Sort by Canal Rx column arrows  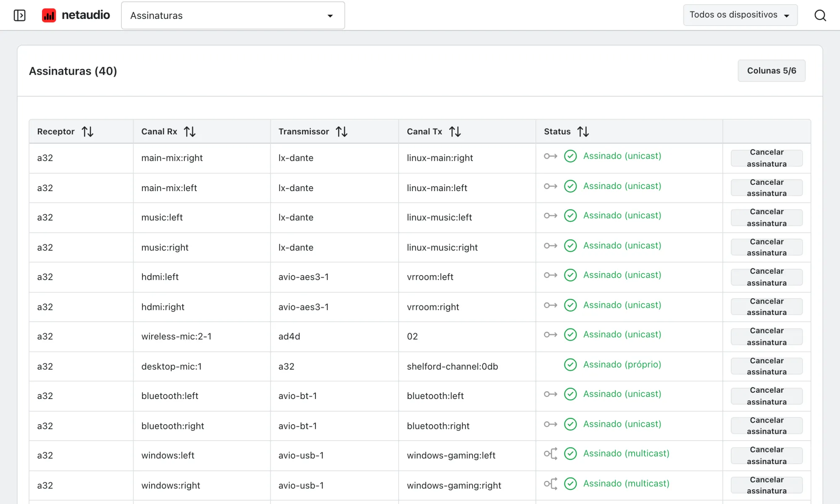[190, 132]
